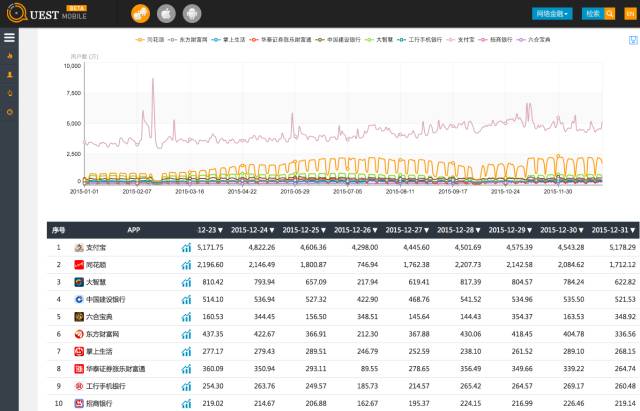Toggle 同花顺 series in chart legend

150,40
